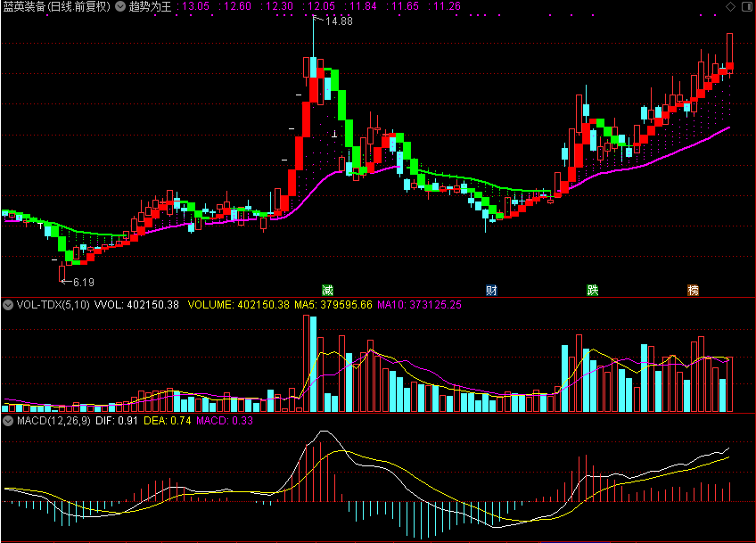The image size is (756, 543).
Task: Open the MACD indicator dropdown arrow
Action: coord(8,420)
